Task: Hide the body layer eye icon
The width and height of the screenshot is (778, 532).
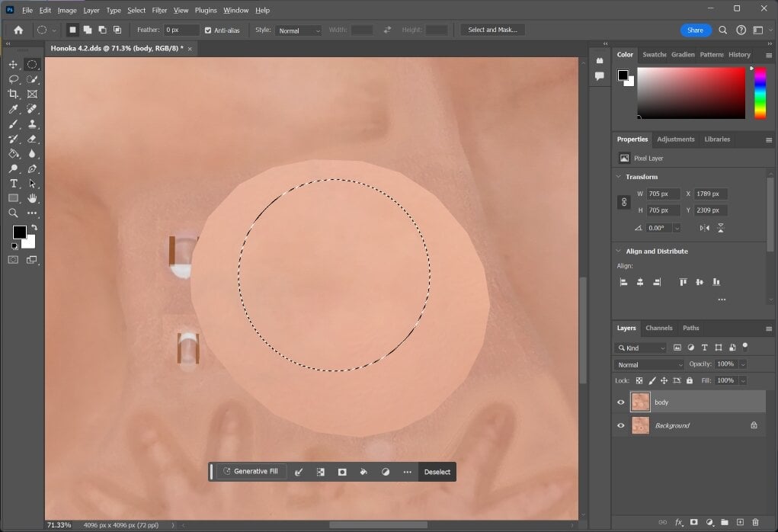Action: pyautogui.click(x=621, y=402)
